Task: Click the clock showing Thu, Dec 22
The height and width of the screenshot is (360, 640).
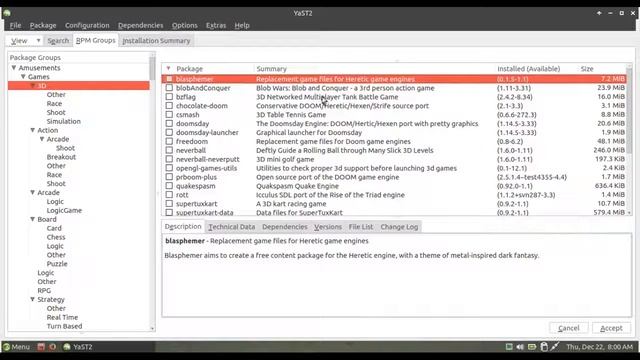Action: point(600,347)
